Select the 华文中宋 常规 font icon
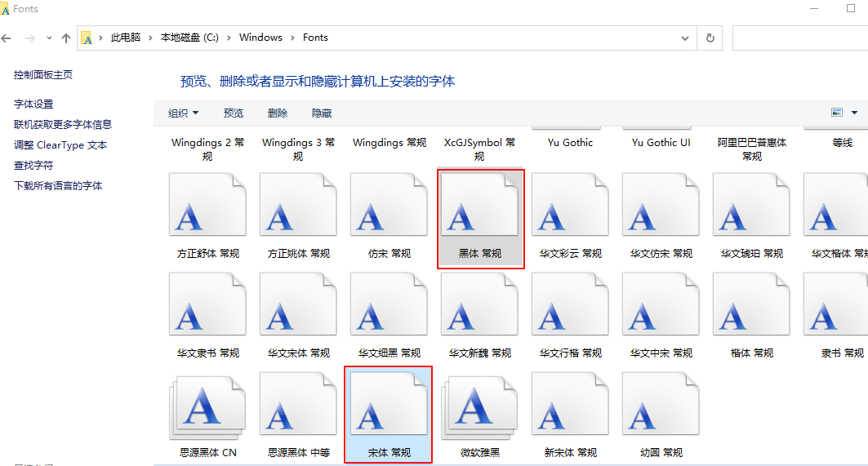The height and width of the screenshot is (466, 868). click(x=661, y=304)
